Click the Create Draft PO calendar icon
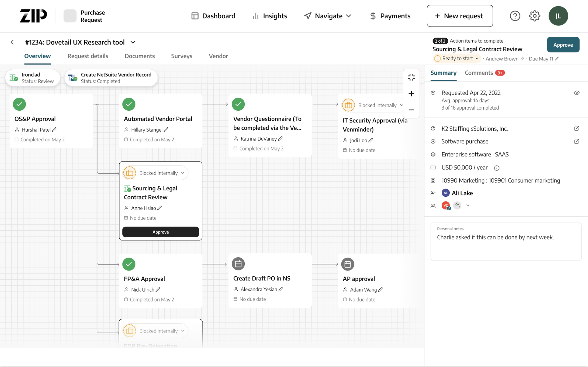 (238, 264)
